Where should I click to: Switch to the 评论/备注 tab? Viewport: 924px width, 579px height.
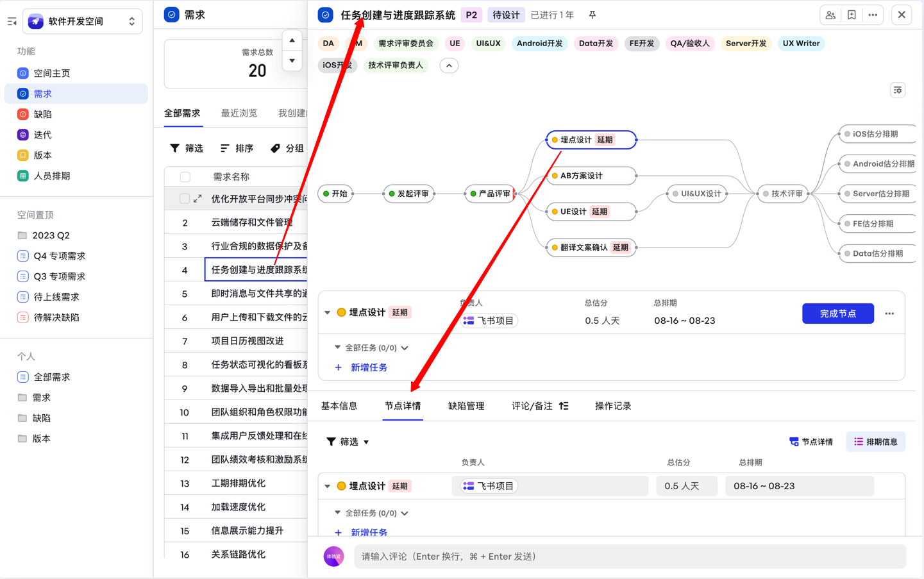tap(532, 406)
